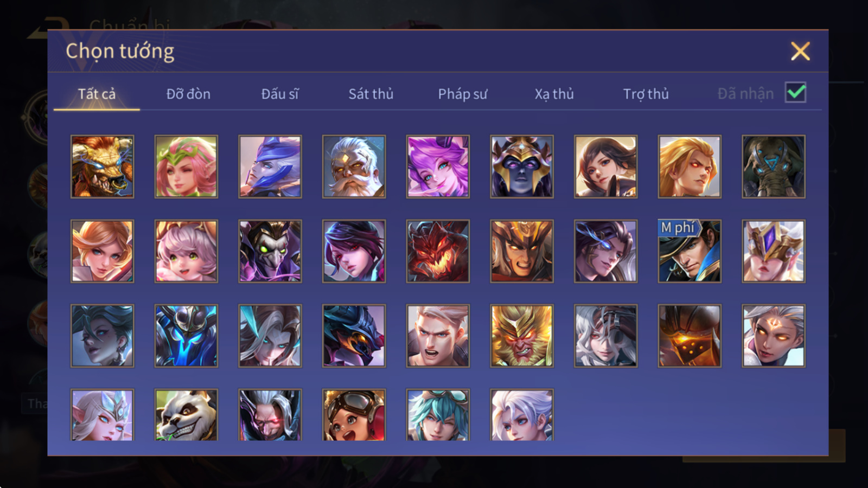Close the 'Chọn tướng' dialog
The image size is (868, 488).
(x=800, y=52)
